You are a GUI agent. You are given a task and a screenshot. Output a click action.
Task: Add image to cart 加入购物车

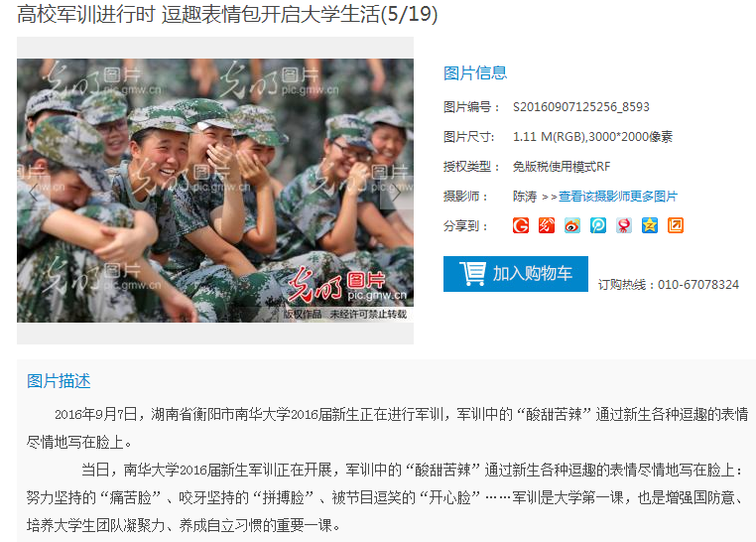tap(516, 274)
